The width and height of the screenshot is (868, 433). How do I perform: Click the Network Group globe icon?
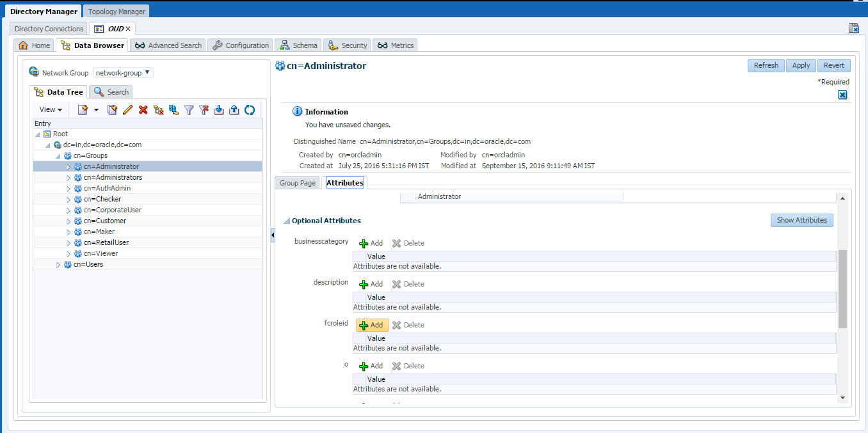34,72
